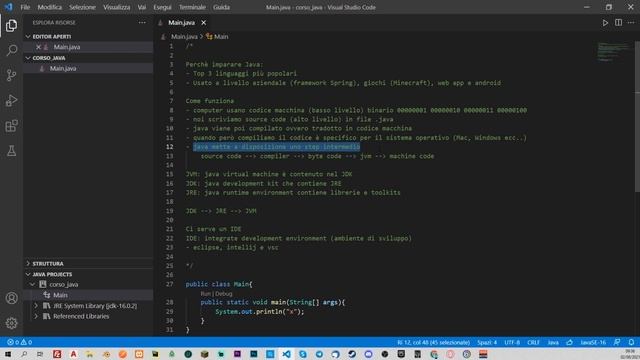Screen dimensions: 640x360
Task: Collapse the Editor Aperti section
Action: (x=28, y=36)
